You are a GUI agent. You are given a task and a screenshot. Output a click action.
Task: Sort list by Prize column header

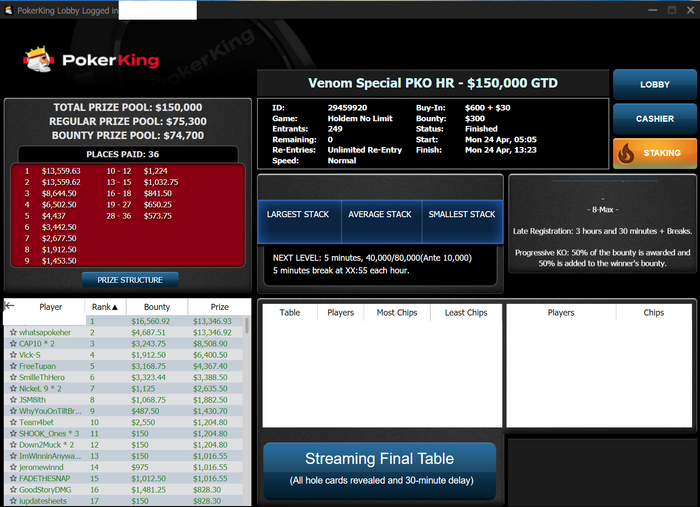pos(219,307)
